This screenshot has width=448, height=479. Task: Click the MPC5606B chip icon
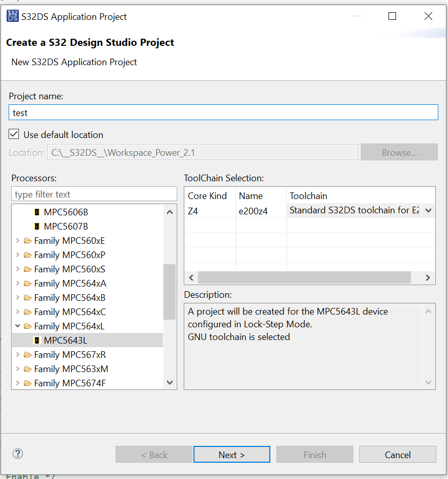tap(37, 212)
